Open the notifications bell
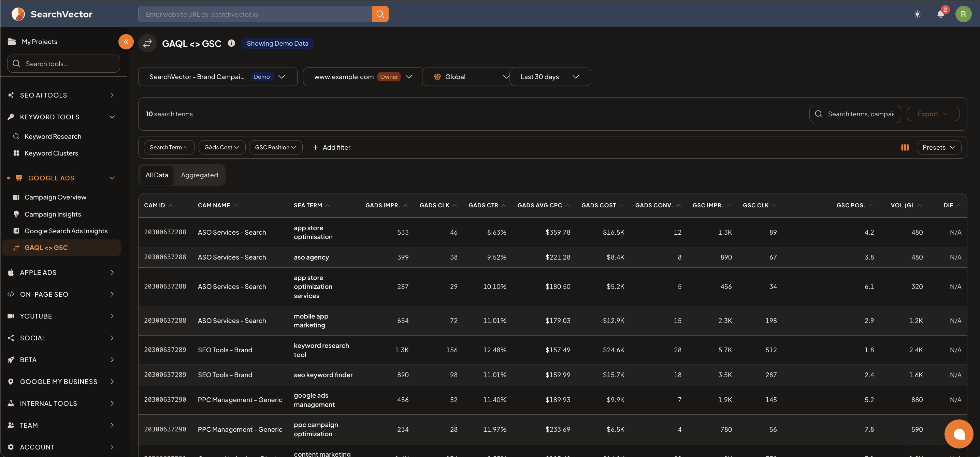Viewport: 980px width, 457px height. tap(940, 14)
